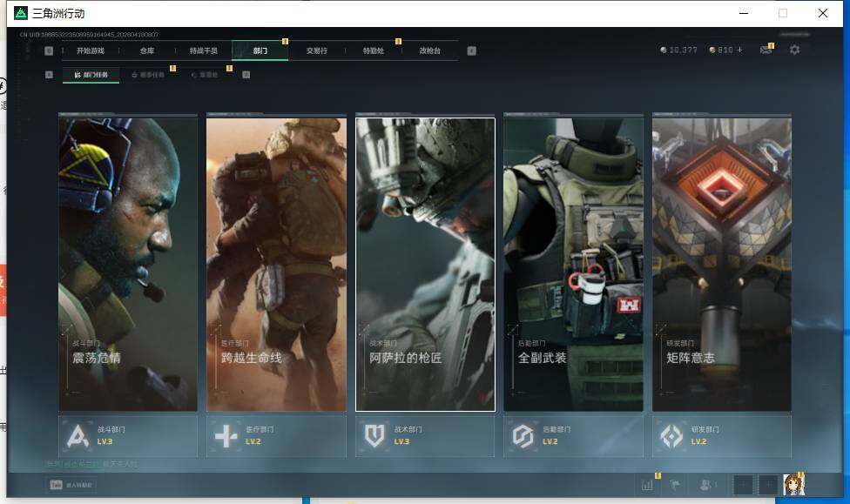Open the 矩阵意志 research department card
This screenshot has width=850, height=504.
721,264
